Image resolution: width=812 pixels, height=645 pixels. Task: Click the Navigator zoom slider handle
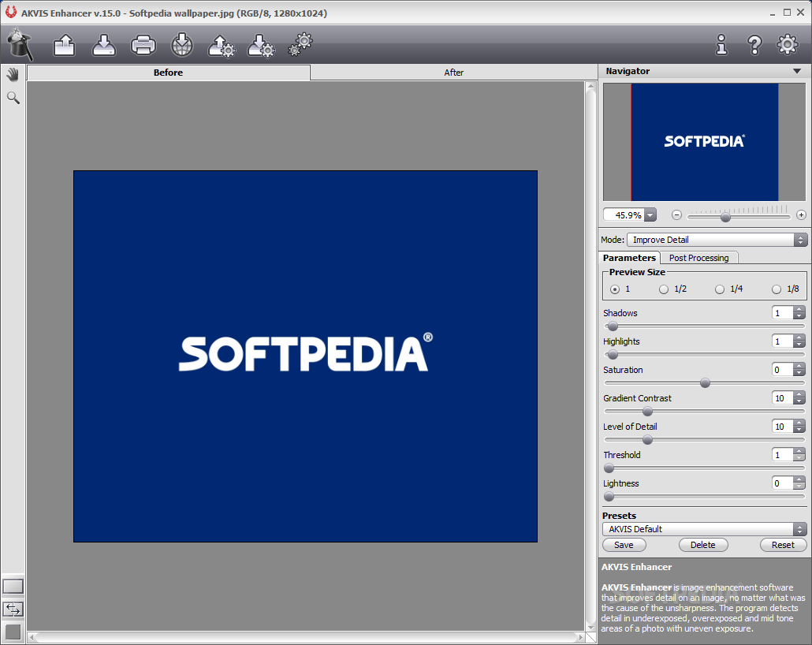[x=725, y=217]
